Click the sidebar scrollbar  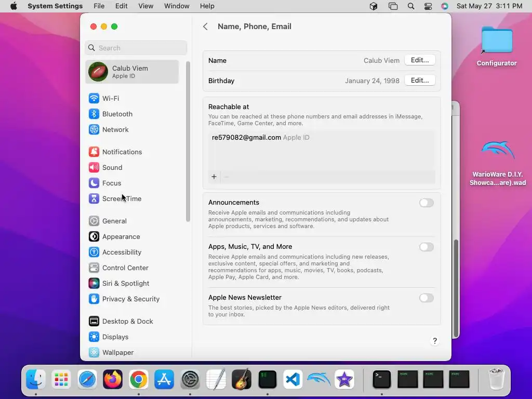pyautogui.click(x=188, y=142)
